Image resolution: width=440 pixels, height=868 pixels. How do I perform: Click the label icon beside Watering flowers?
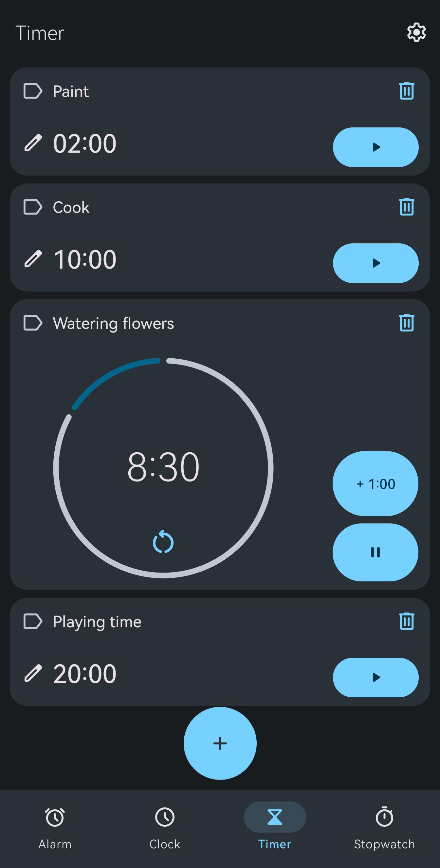pos(33,323)
